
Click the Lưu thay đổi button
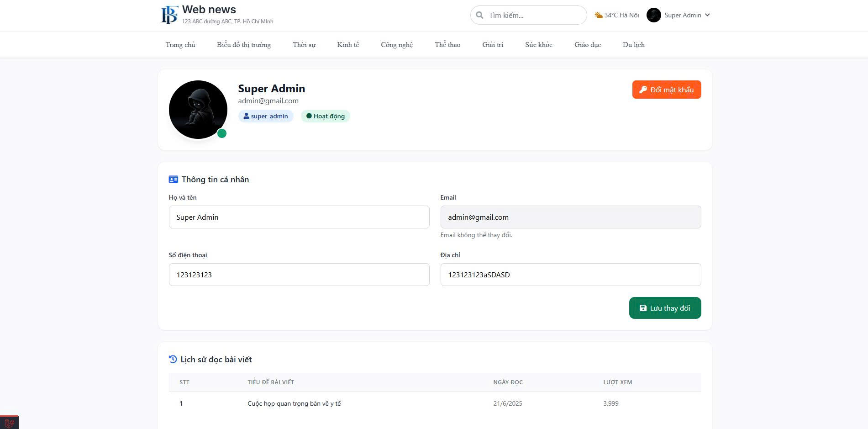click(x=665, y=308)
